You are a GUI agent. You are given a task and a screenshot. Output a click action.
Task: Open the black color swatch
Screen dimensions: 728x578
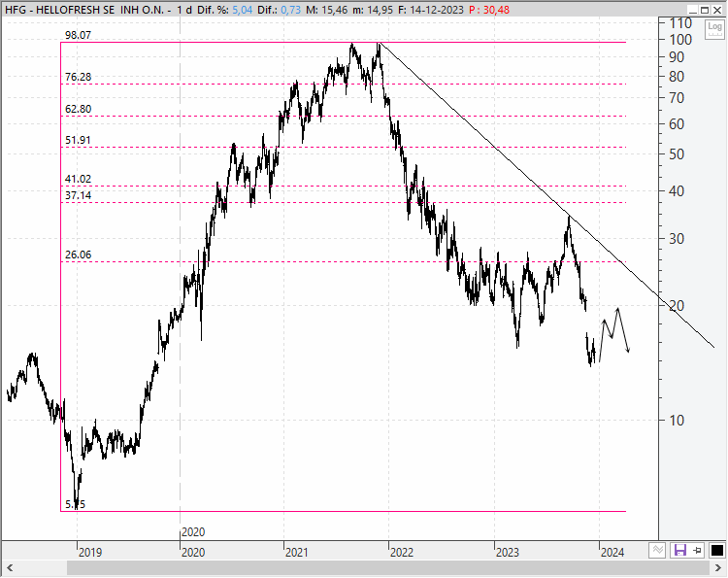(x=717, y=551)
